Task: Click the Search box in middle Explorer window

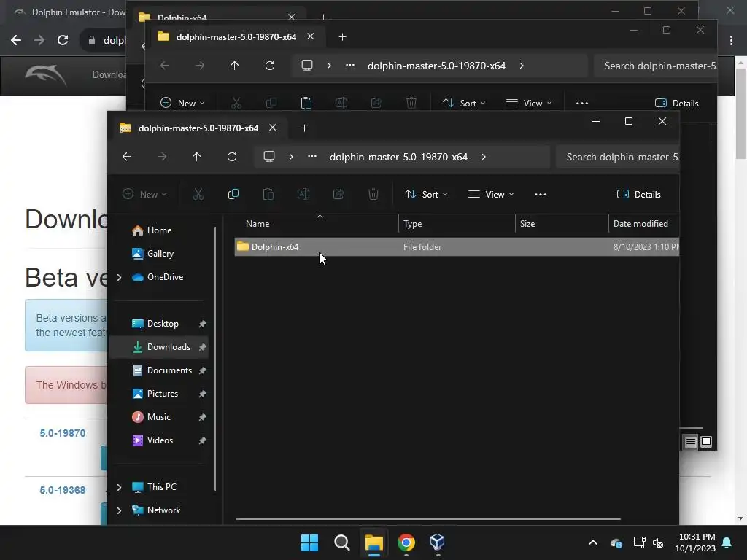Action: (656, 66)
